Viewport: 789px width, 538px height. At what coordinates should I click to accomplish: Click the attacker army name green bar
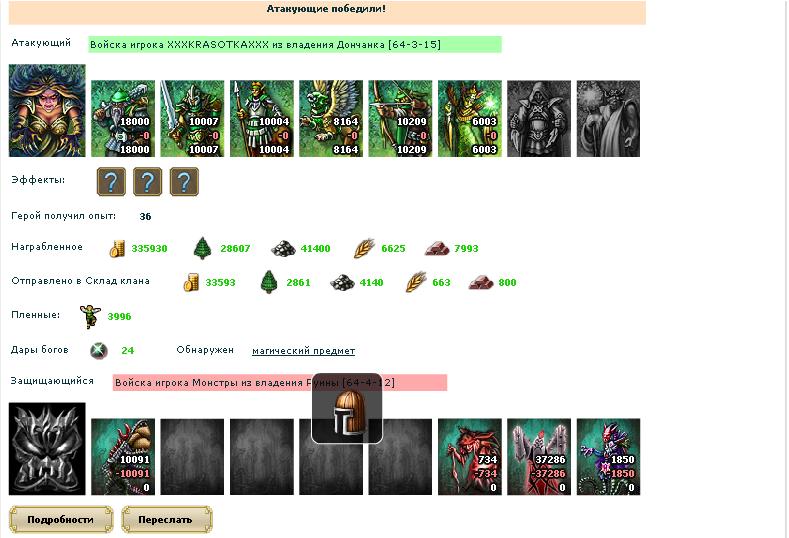click(x=295, y=44)
